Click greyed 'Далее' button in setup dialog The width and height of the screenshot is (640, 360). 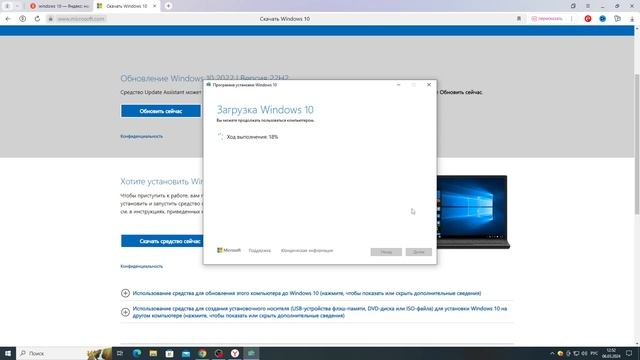click(418, 252)
